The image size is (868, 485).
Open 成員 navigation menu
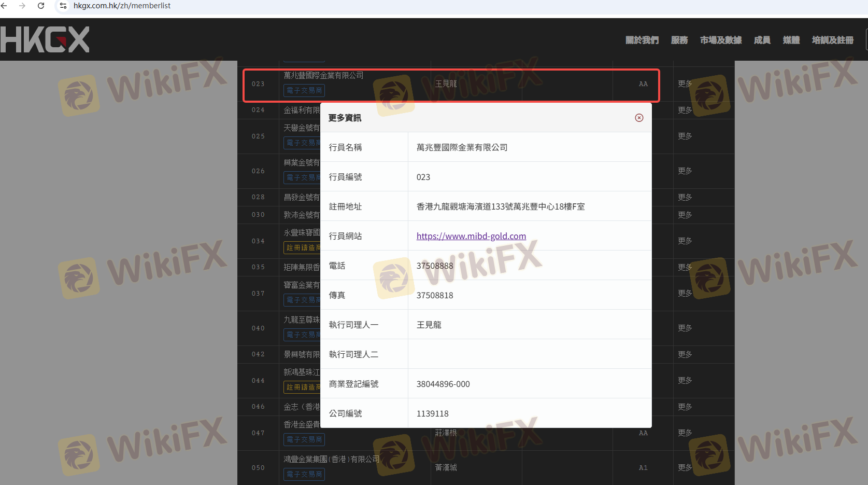tap(762, 40)
